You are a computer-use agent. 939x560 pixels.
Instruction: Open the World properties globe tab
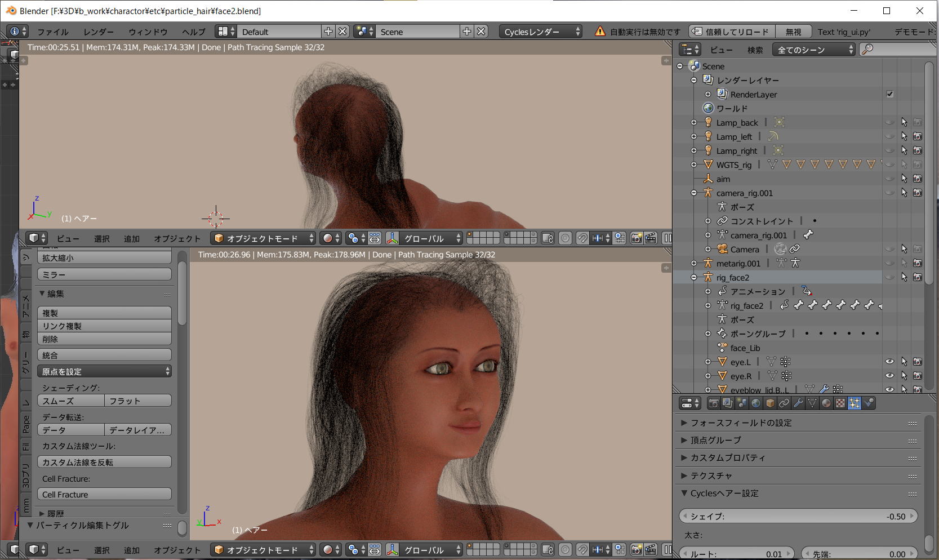coord(756,403)
